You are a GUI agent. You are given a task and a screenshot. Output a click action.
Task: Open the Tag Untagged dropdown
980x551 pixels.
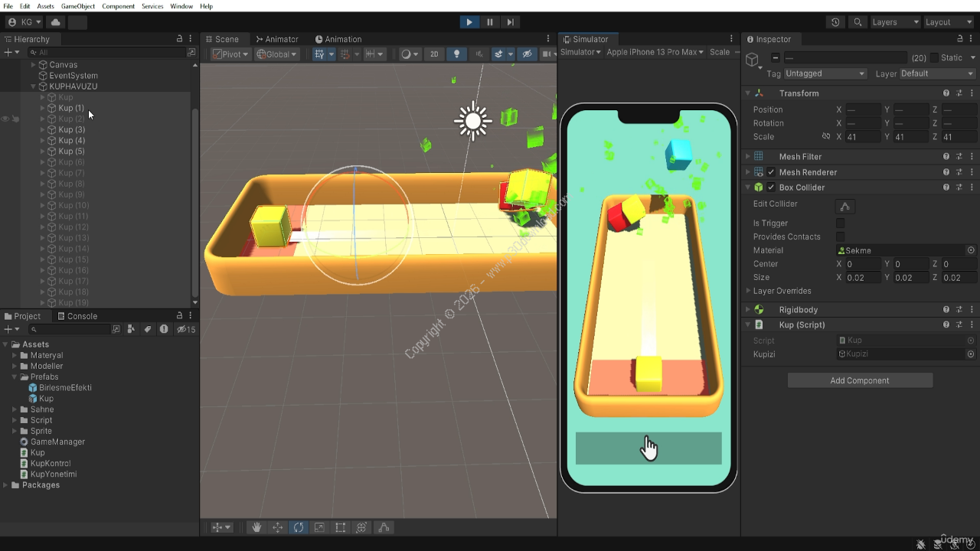pyautogui.click(x=825, y=73)
